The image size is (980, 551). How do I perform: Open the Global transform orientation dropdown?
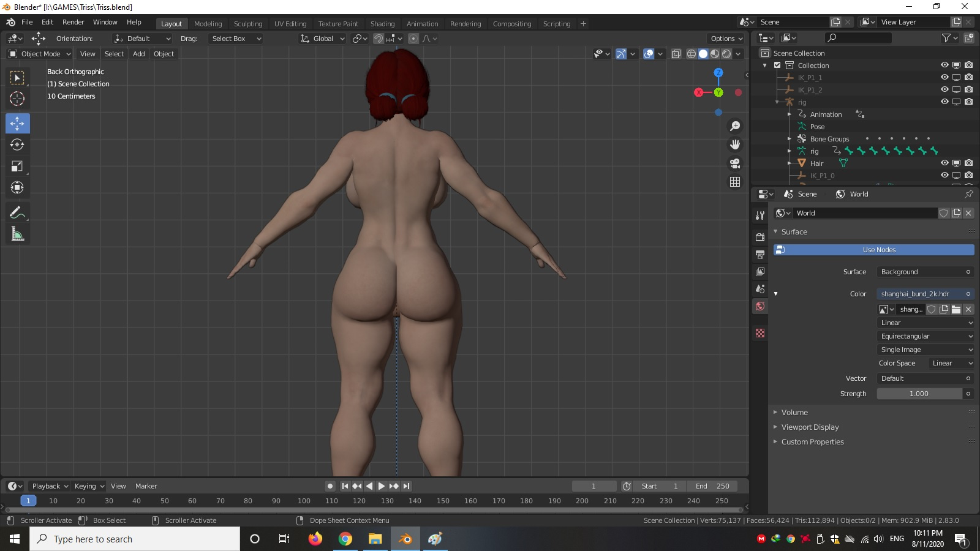point(323,39)
